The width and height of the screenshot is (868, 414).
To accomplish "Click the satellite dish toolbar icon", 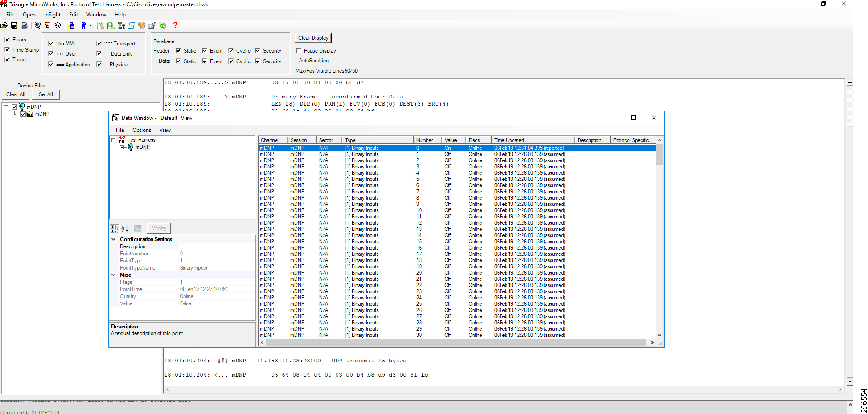I will [37, 25].
